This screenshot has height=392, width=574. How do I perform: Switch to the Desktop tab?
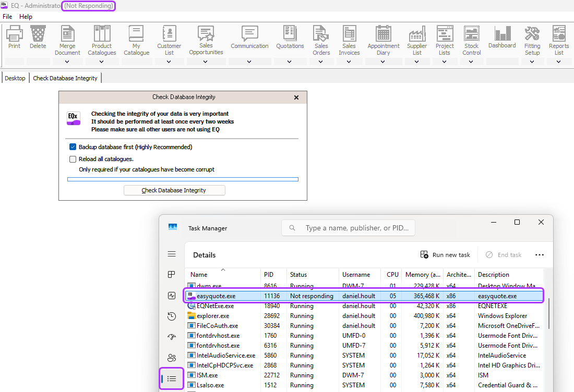[15, 78]
